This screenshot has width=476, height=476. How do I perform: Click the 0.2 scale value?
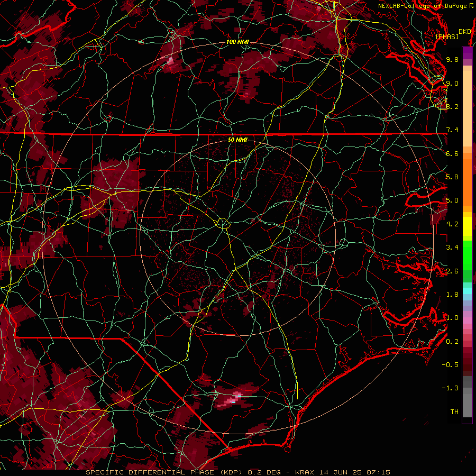point(452,342)
